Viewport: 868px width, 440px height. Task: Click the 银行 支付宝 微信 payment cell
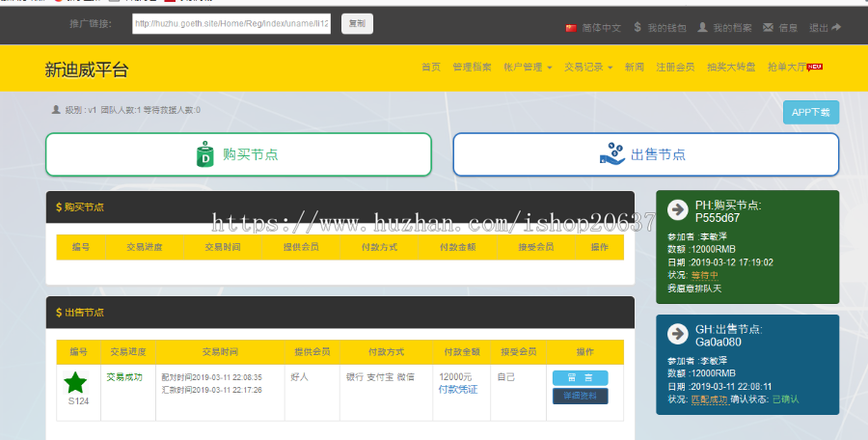pyautogui.click(x=380, y=377)
